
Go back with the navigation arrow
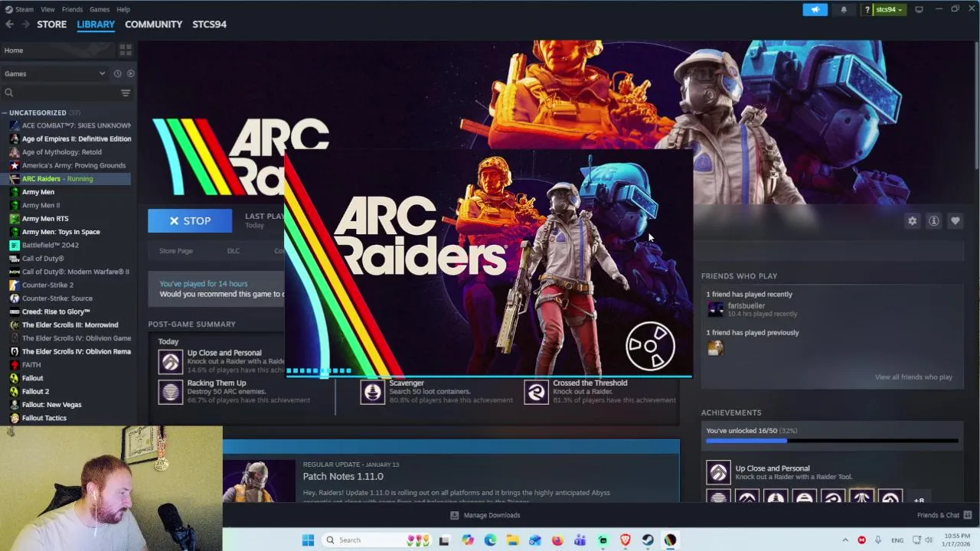coord(9,24)
